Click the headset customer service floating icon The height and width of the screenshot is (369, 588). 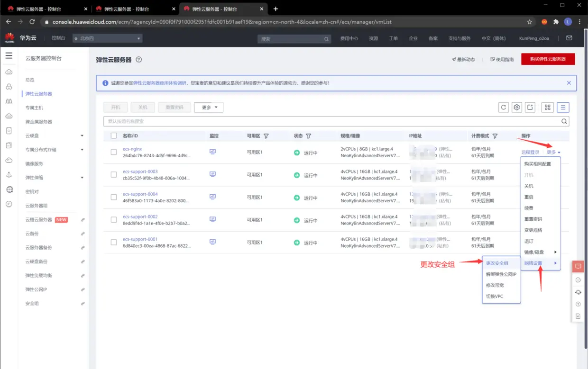coord(578,292)
